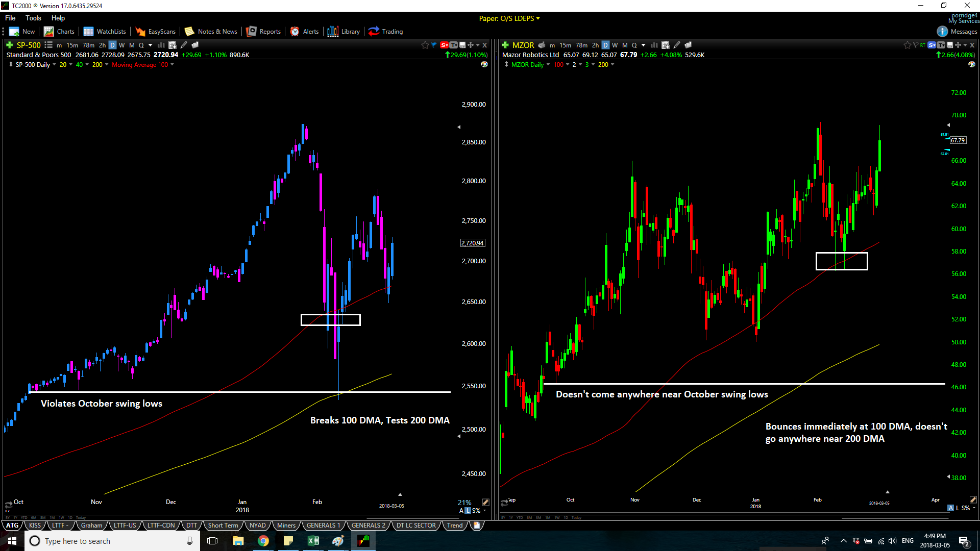
Task: Click the MZOR symbol name
Action: (x=523, y=45)
